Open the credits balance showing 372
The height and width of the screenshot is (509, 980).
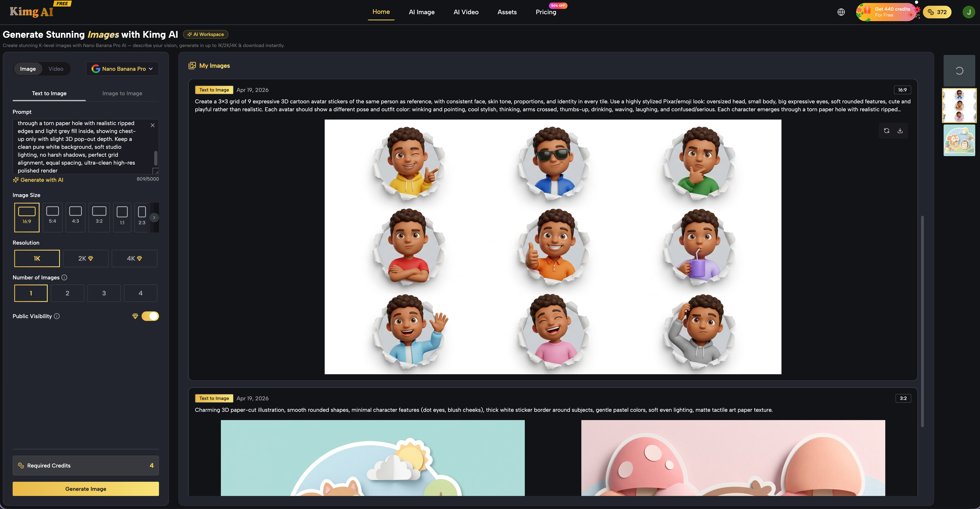pyautogui.click(x=937, y=12)
